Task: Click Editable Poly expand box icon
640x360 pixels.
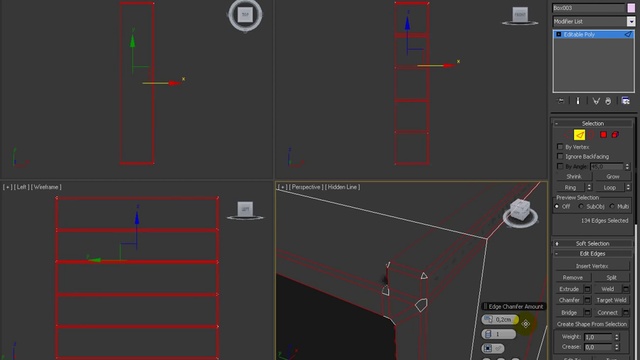Action: pos(559,35)
